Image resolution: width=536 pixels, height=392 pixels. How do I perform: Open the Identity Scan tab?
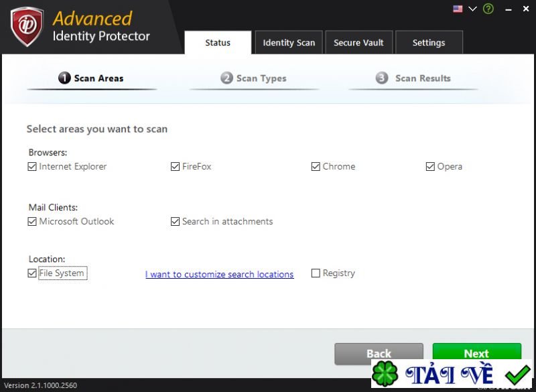click(289, 43)
